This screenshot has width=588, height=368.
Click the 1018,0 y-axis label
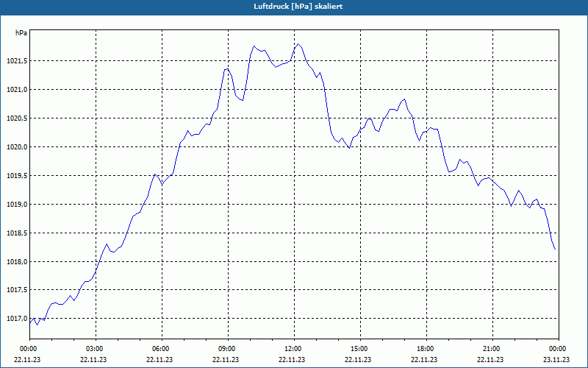(16, 262)
